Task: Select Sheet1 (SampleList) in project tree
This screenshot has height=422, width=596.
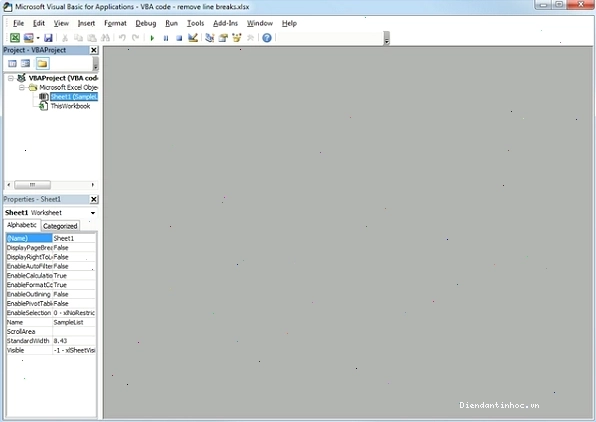Action: tap(74, 97)
